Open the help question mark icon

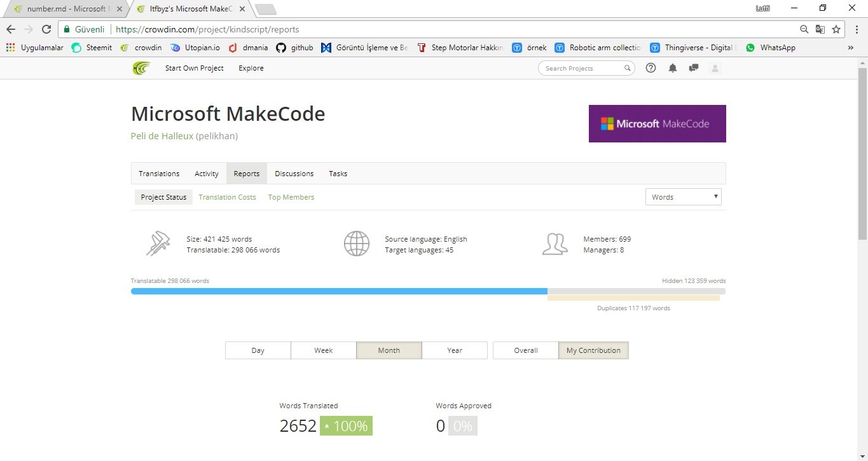point(651,68)
